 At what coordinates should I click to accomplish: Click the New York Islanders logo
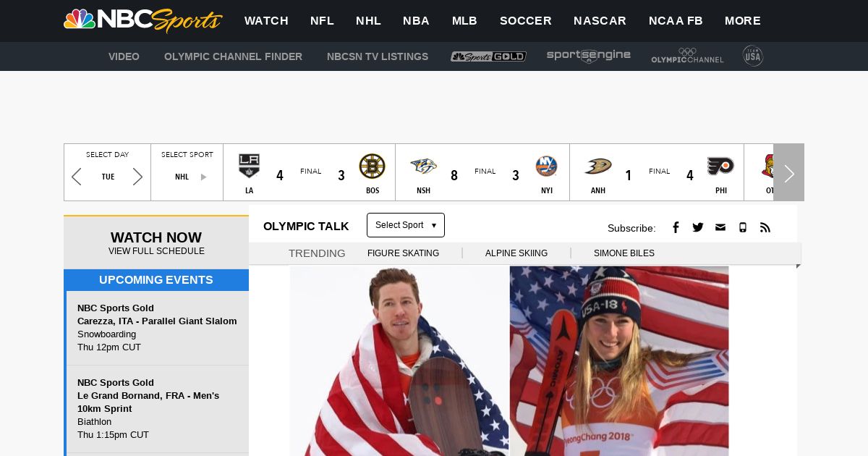point(546,166)
